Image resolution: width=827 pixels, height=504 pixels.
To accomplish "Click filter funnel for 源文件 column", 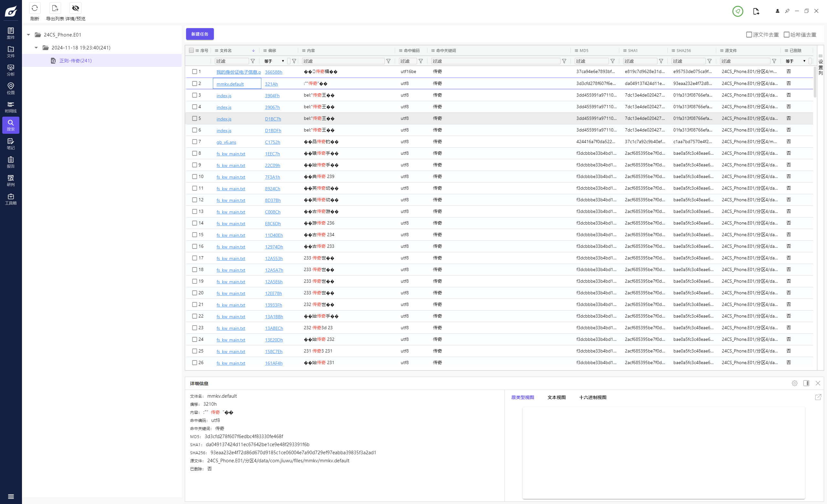I will 774,61.
